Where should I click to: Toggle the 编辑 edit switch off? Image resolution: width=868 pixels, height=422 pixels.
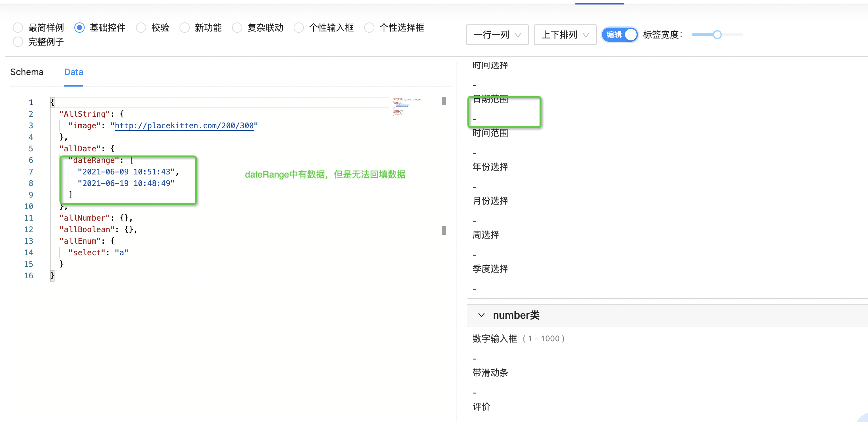click(619, 34)
